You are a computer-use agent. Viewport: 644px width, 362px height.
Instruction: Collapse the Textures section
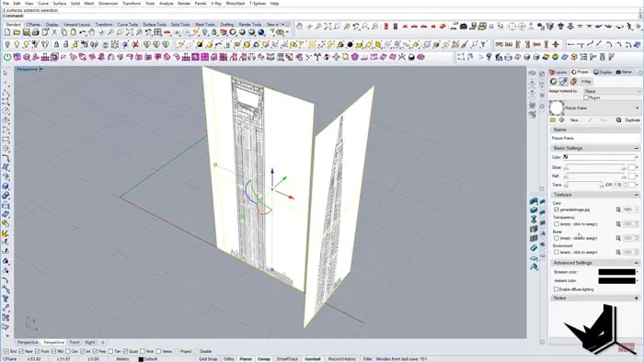(x=637, y=195)
